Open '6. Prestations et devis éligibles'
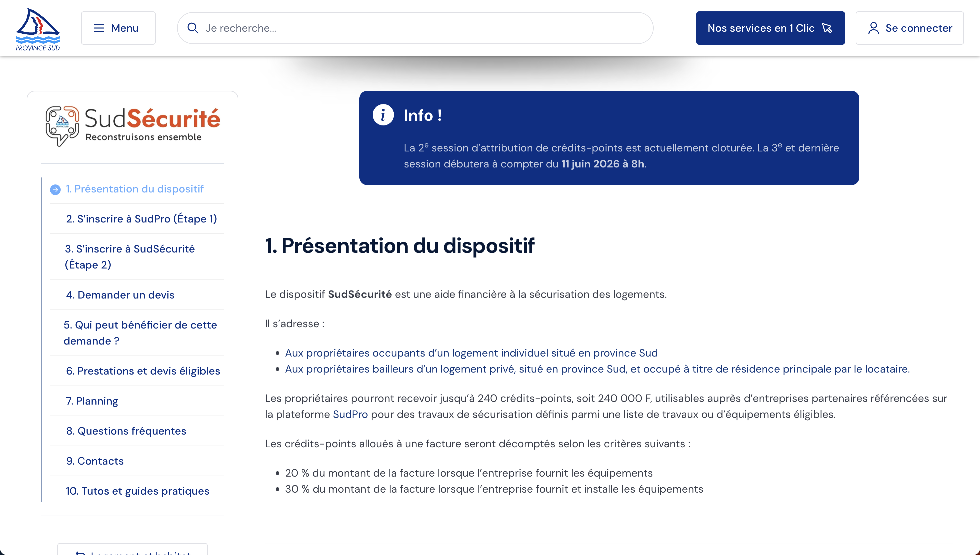 [143, 371]
